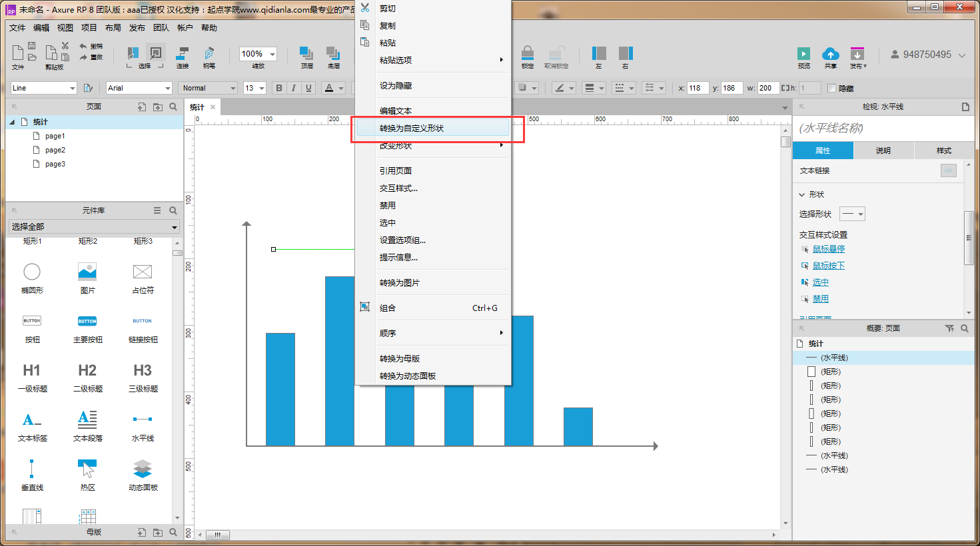Screen dimensions: 980x546
Task: Click the save disk icon
Action: tap(31, 46)
